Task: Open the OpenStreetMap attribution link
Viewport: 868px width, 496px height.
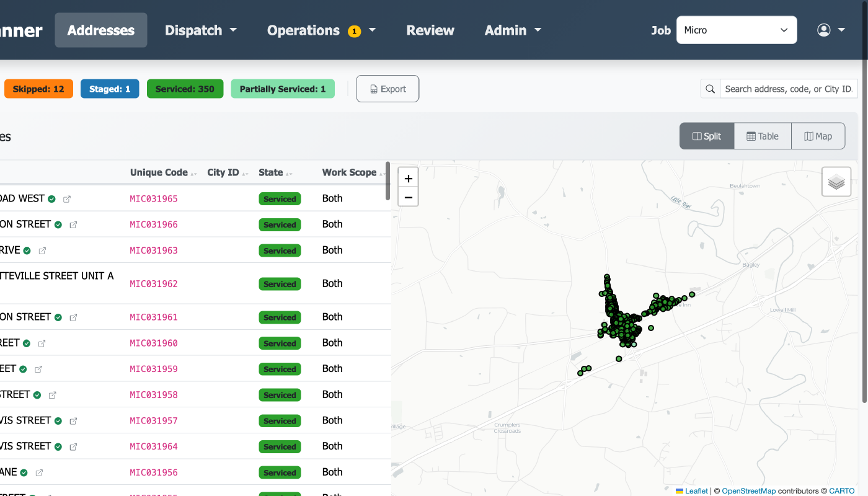Action: click(749, 491)
